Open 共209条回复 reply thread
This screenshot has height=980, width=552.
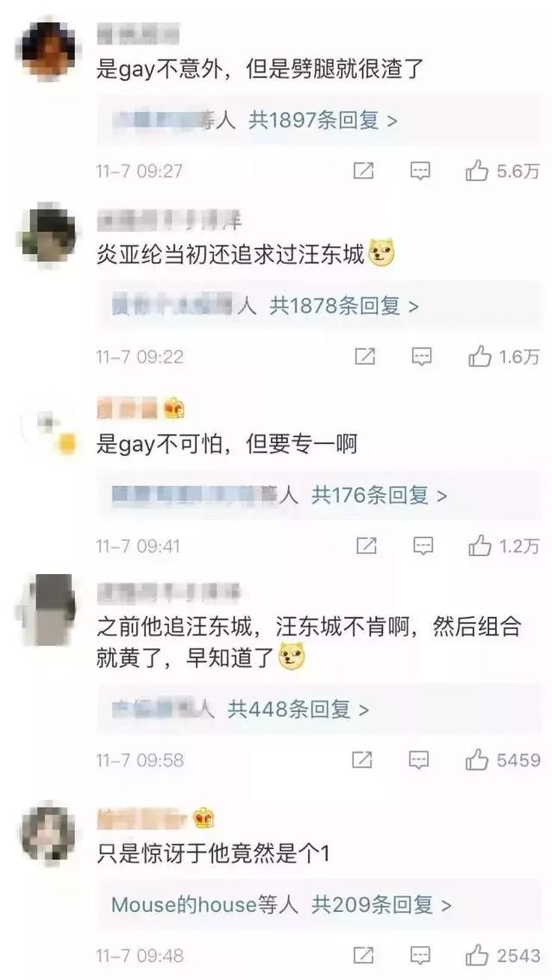[381, 905]
